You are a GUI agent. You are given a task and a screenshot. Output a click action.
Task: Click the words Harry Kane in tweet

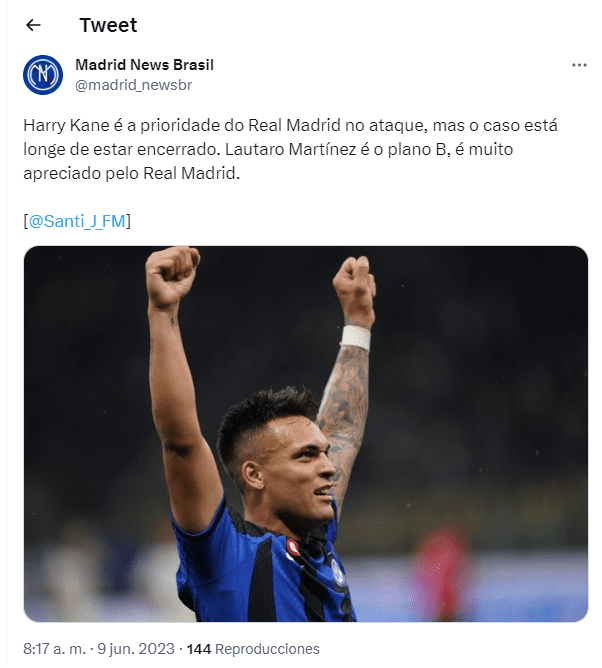pos(66,126)
